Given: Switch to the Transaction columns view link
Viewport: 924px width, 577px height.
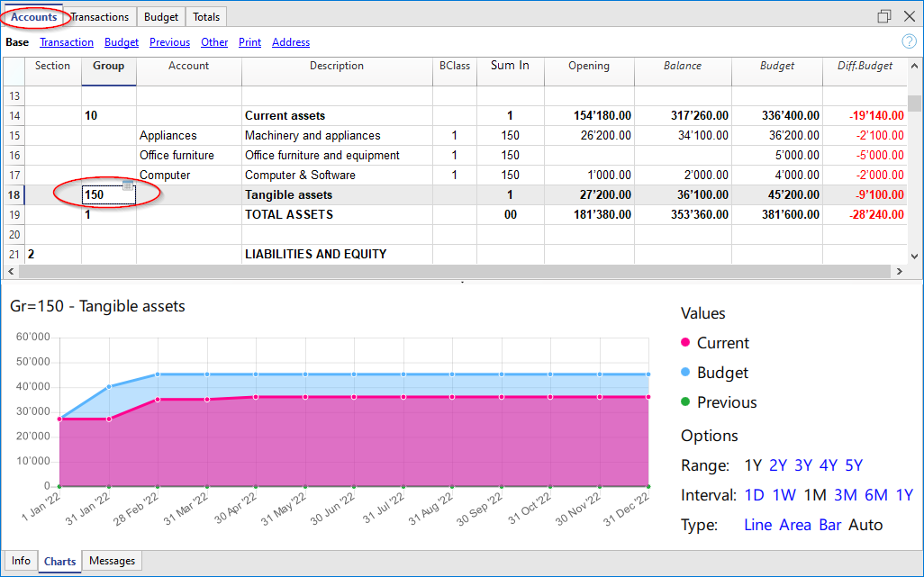Looking at the screenshot, I should pos(67,42).
